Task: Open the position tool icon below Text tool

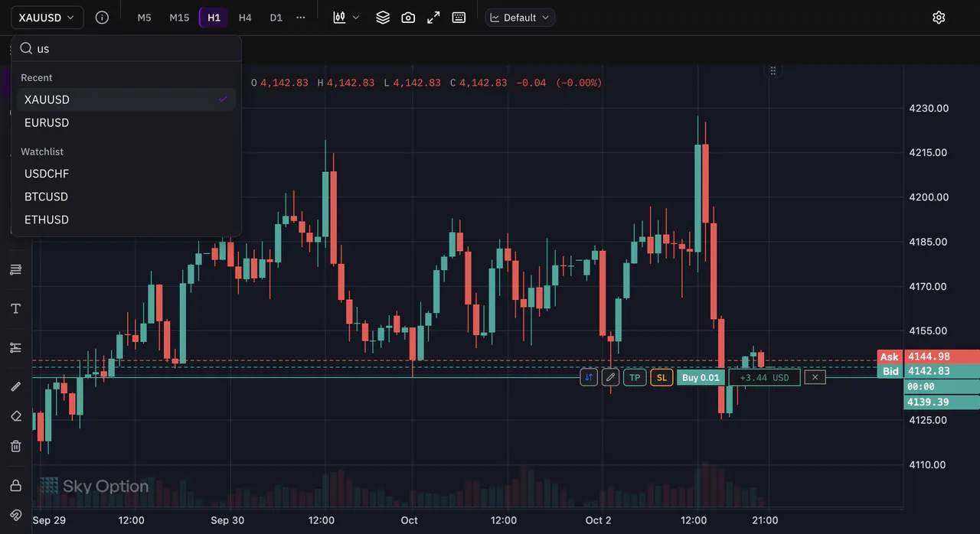Action: tap(15, 347)
